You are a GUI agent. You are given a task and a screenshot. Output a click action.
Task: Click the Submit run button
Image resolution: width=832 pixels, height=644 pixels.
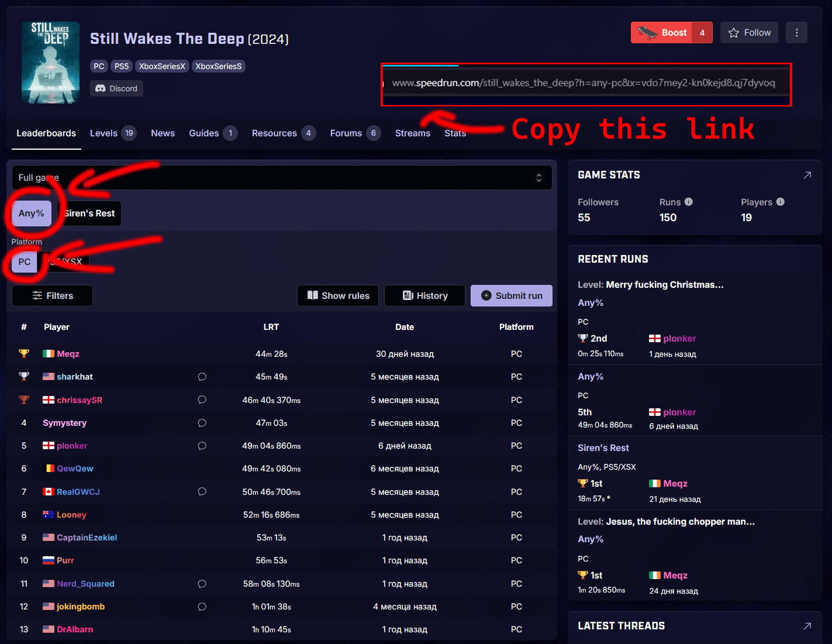point(512,295)
